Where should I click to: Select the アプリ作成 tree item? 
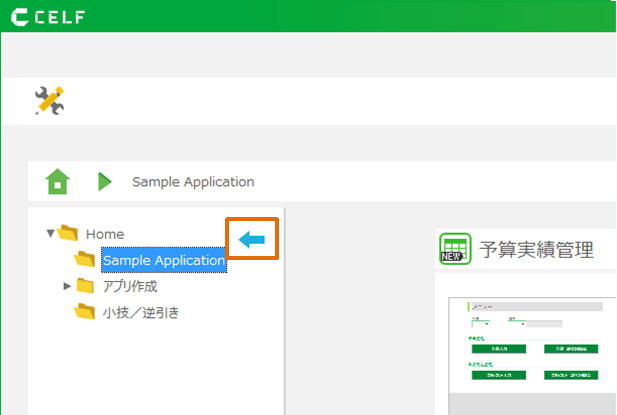(130, 286)
